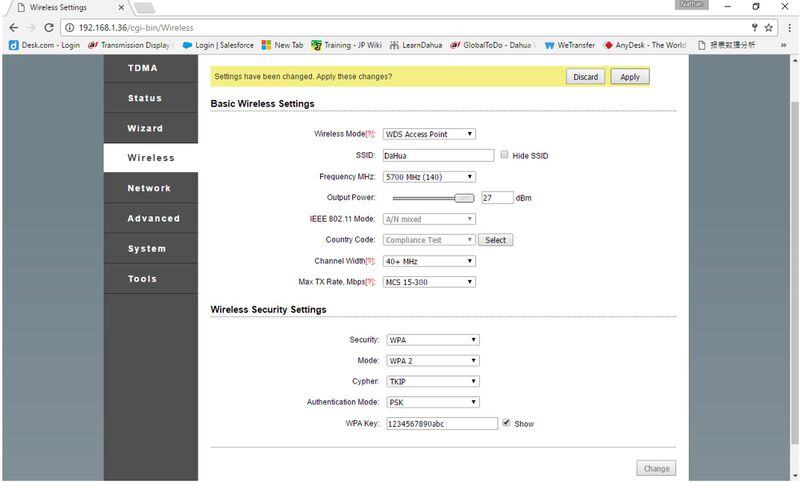This screenshot has width=800, height=482.
Task: Open LearnDahua bookmark
Action: (x=416, y=45)
